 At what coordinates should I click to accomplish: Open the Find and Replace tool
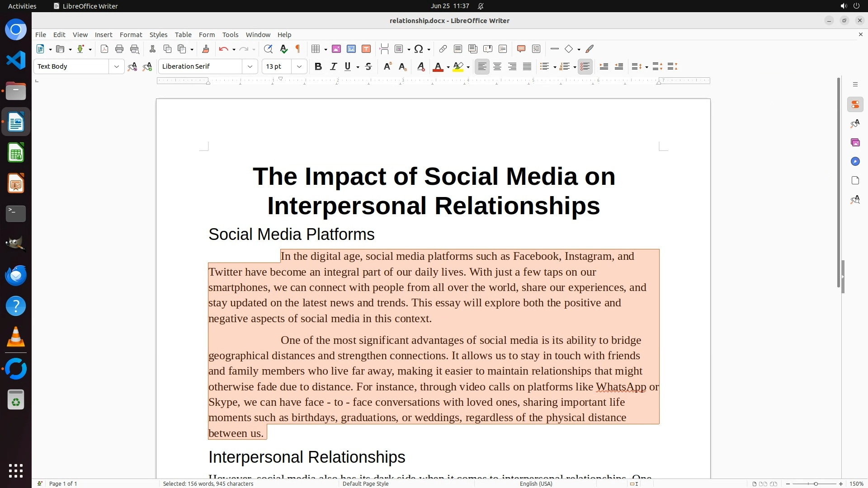point(268,49)
